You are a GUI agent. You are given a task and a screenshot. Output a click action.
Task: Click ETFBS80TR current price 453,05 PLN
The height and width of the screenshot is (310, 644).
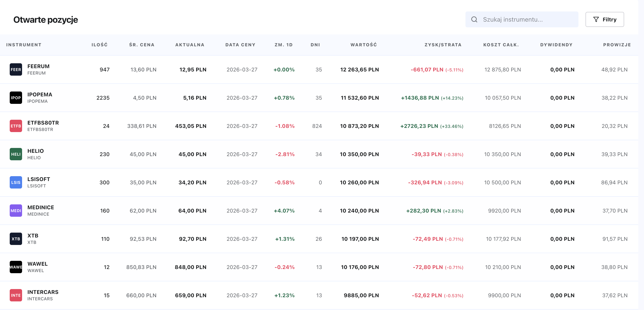pyautogui.click(x=191, y=126)
